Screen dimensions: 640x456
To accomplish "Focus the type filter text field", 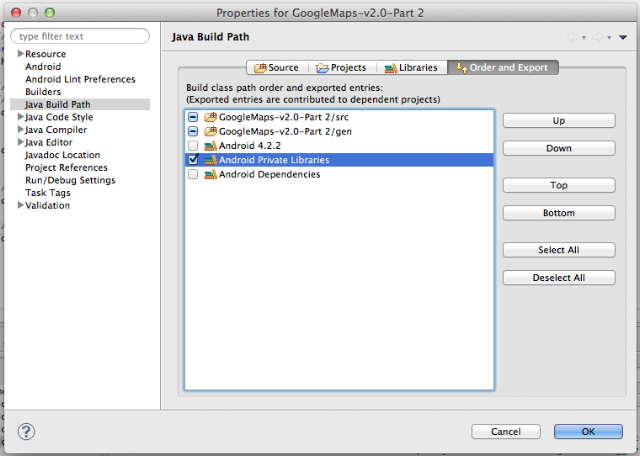I will (80, 36).
